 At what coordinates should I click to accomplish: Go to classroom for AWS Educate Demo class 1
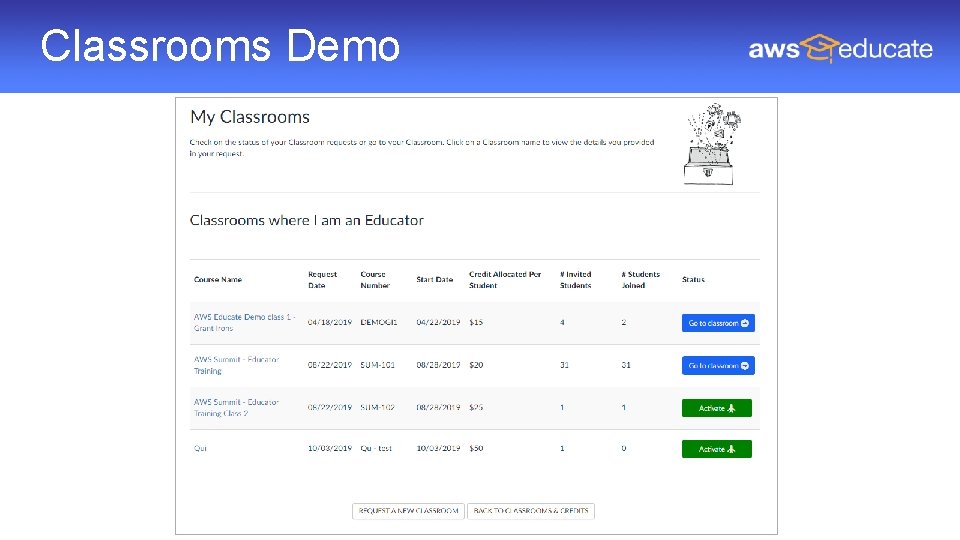tap(718, 323)
